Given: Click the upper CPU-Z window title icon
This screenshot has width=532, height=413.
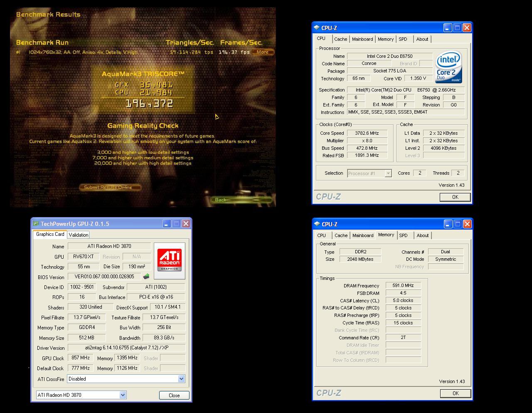Looking at the screenshot, I should coord(317,27).
